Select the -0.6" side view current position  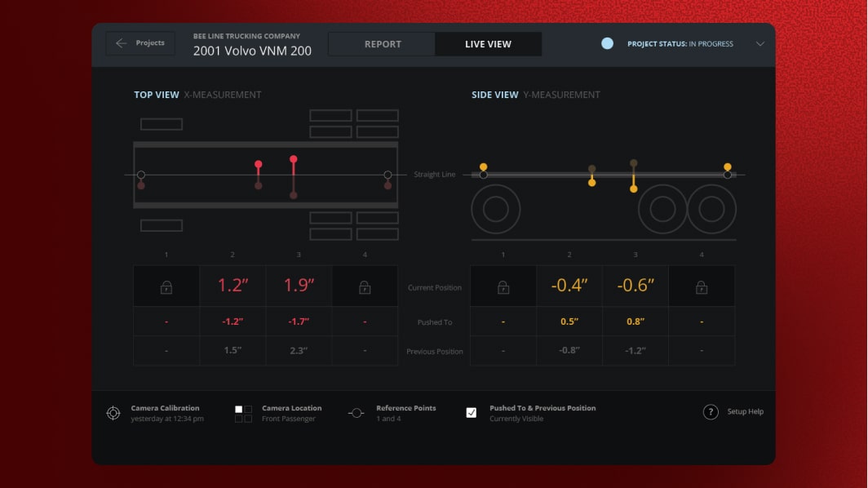(x=635, y=286)
